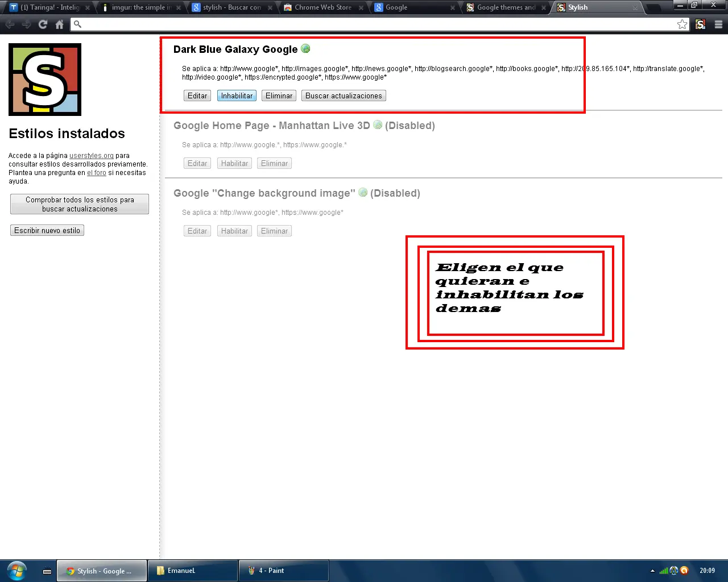Bookmark the page with the star icon
Image resolution: width=728 pixels, height=582 pixels.
pyautogui.click(x=682, y=24)
